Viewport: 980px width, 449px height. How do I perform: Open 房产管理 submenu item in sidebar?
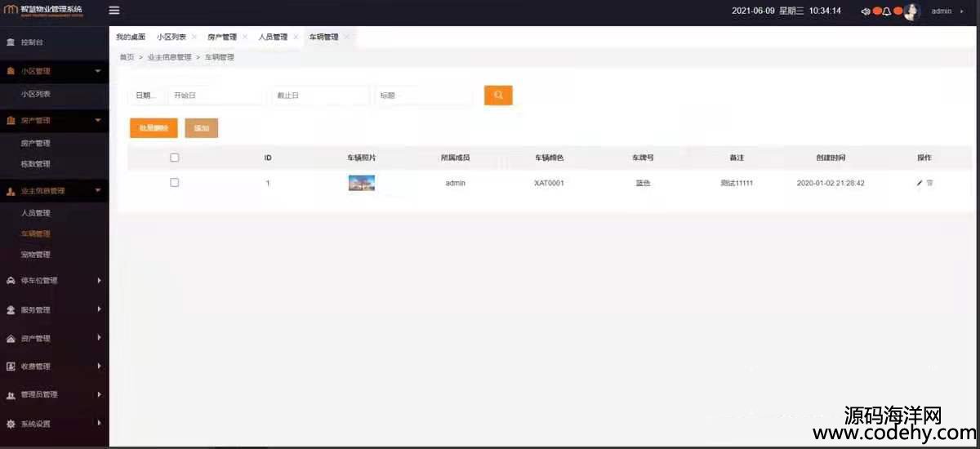click(36, 144)
